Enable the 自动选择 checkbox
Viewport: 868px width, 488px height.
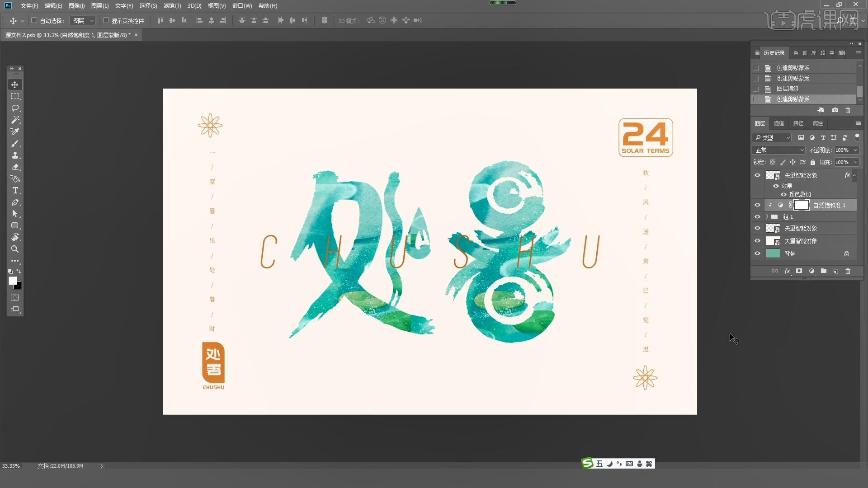tap(34, 20)
